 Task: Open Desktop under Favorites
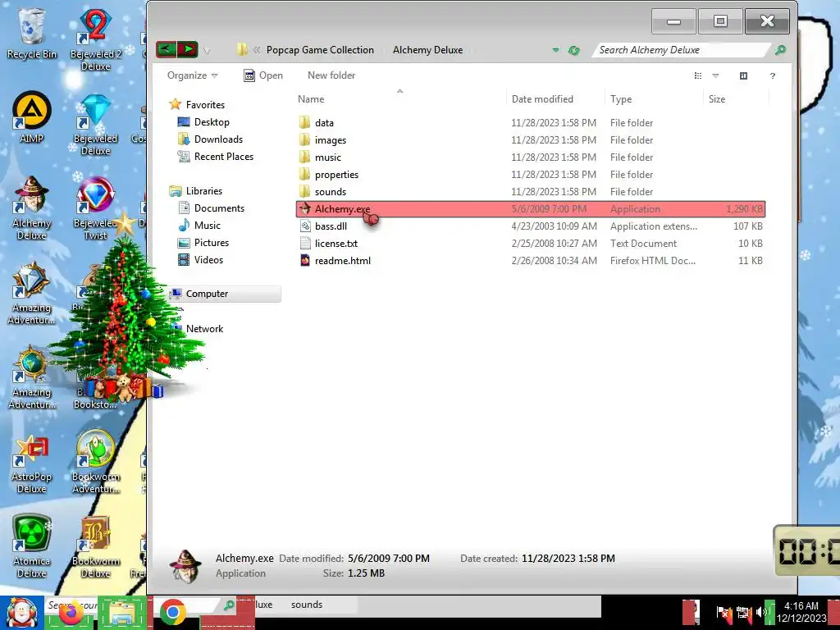pos(203,122)
